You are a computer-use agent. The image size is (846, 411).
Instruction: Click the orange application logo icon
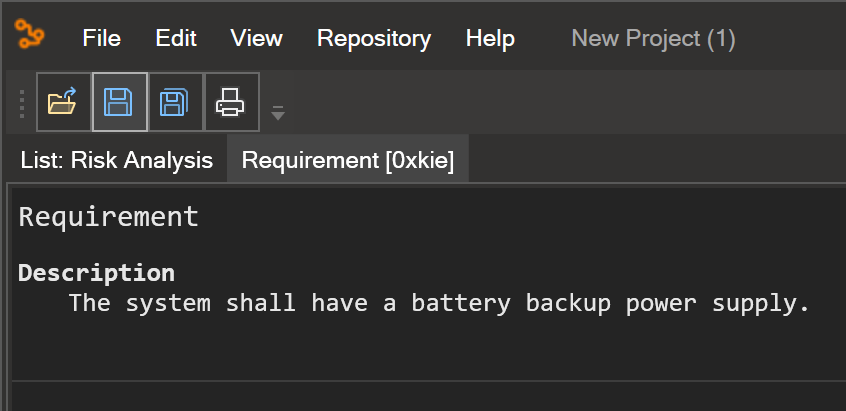(29, 34)
